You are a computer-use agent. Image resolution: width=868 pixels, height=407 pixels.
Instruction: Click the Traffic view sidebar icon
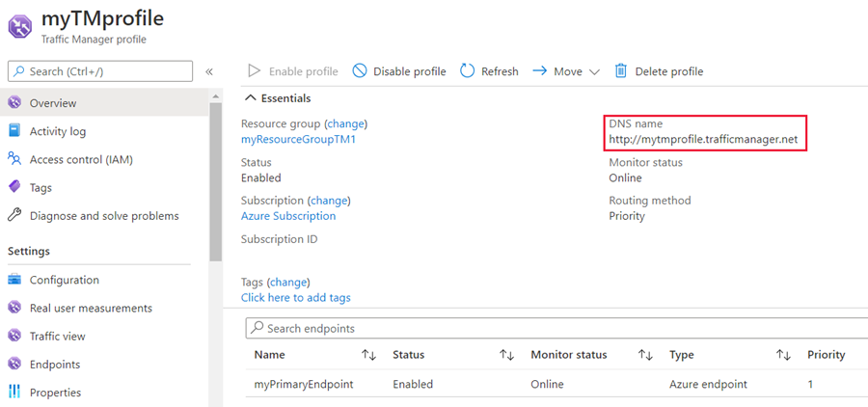tap(14, 336)
